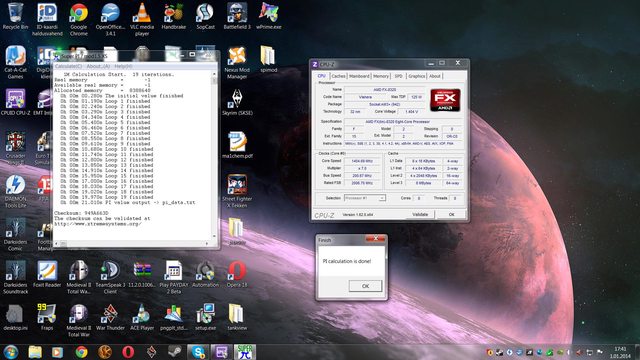Select the wPrime.exe desktop icon

coord(269,16)
